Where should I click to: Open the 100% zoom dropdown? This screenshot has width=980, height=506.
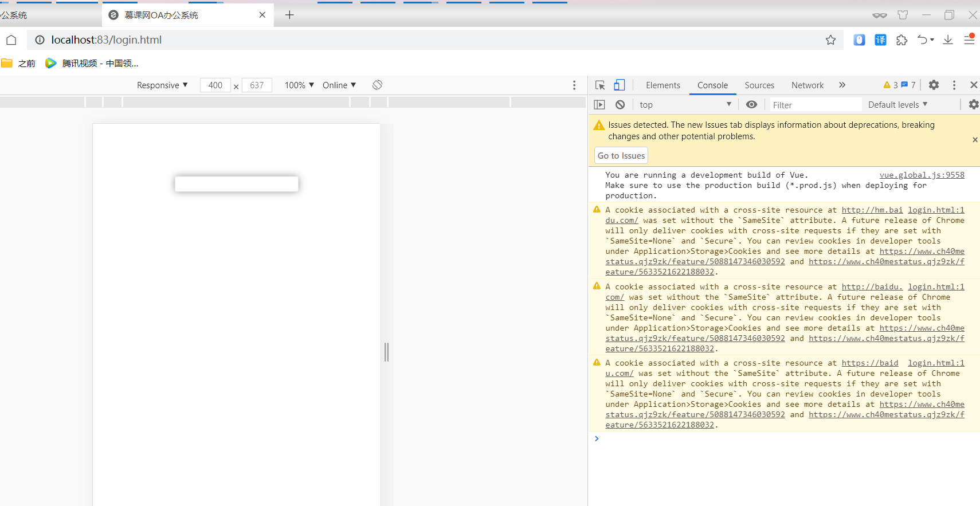(299, 85)
